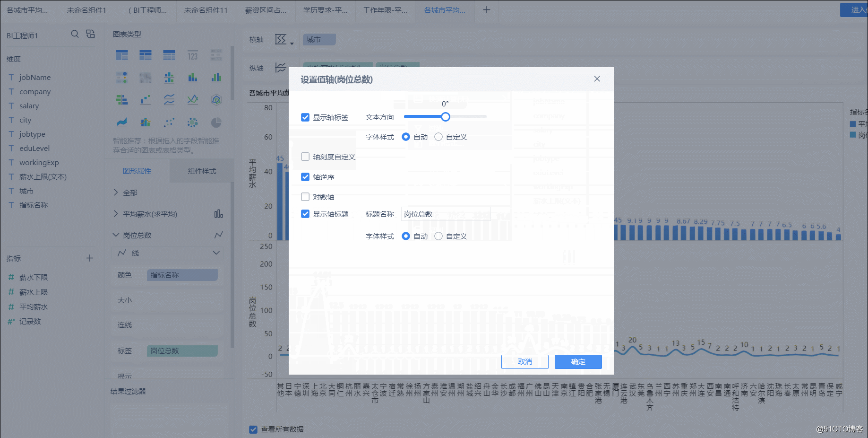Switch to 薪资区间占... tab
The image size is (868, 438).
[266, 10]
